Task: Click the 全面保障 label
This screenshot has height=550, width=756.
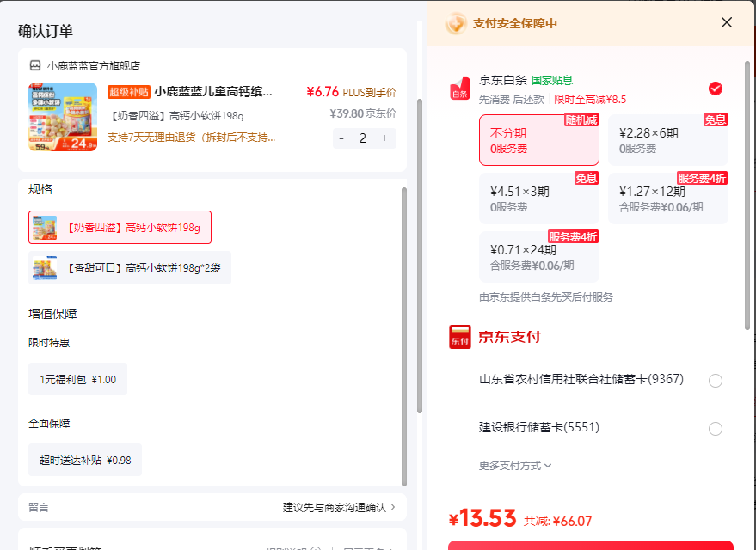Action: (x=49, y=424)
